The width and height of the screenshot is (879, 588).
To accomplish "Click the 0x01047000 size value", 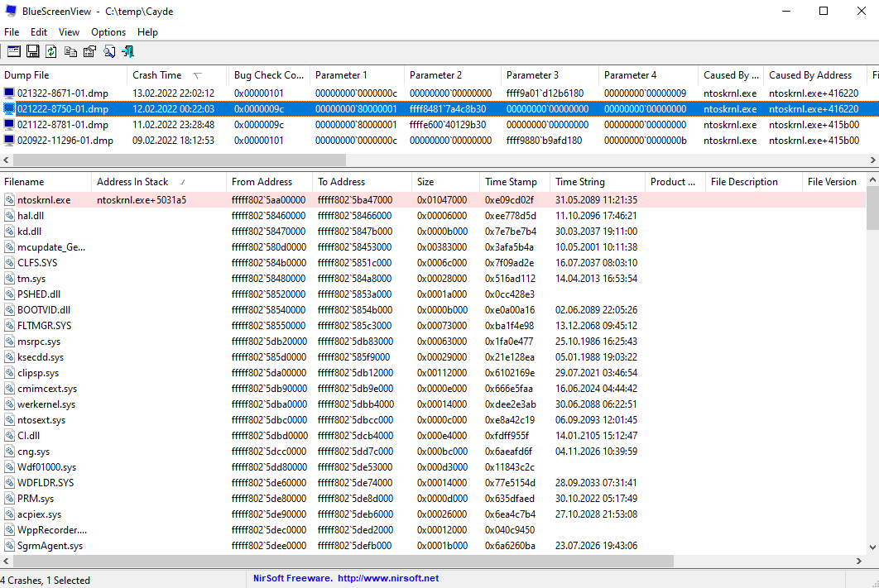I will coord(442,200).
